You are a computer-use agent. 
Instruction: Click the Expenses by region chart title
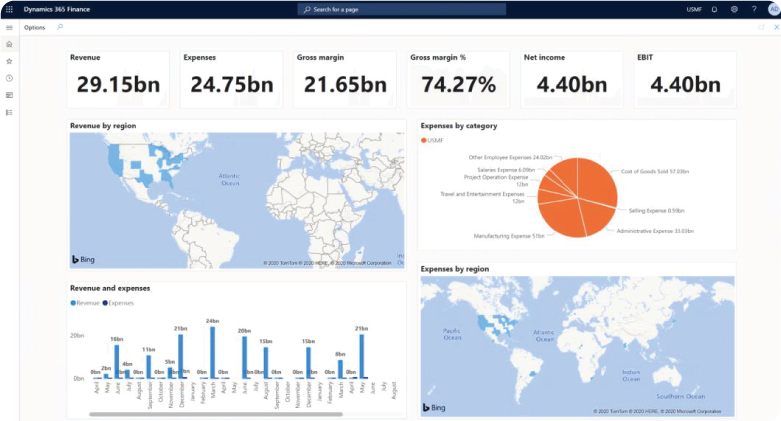tap(455, 269)
